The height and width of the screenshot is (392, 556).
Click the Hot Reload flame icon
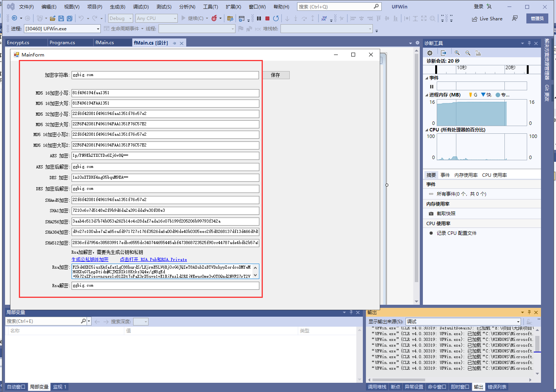tap(214, 18)
